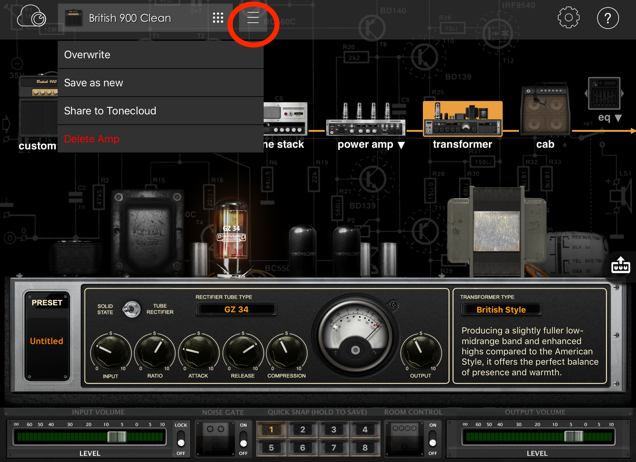Select Quick Snap slot 2
This screenshot has width=636, height=462.
(303, 430)
